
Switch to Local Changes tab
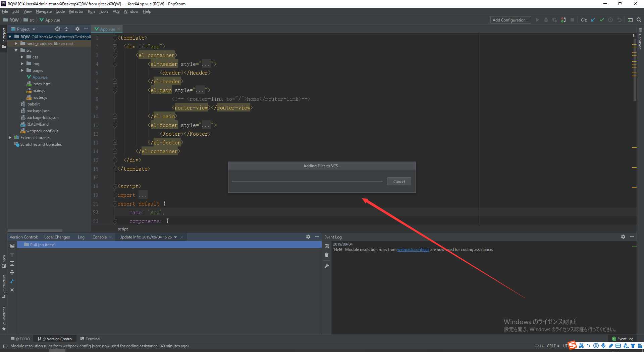pos(57,237)
